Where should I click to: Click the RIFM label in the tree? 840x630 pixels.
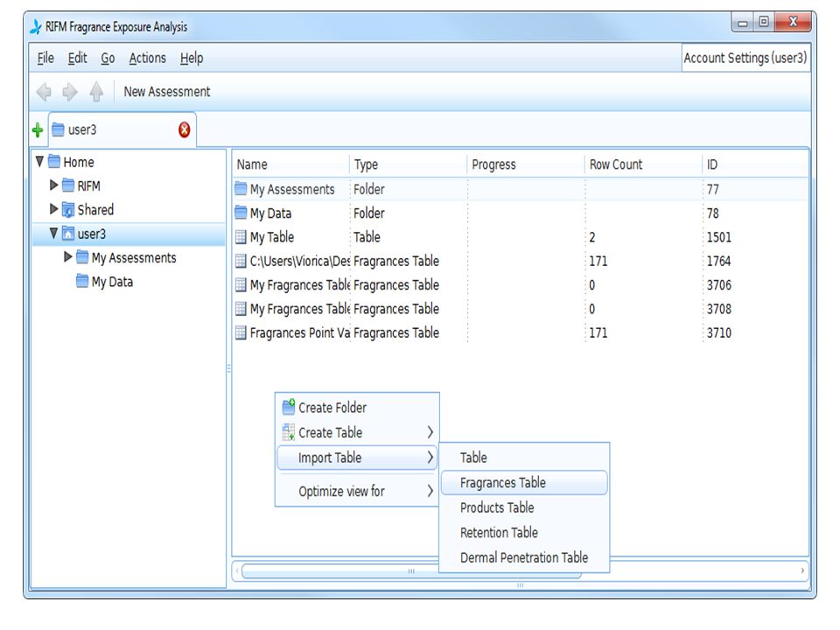click(x=89, y=185)
